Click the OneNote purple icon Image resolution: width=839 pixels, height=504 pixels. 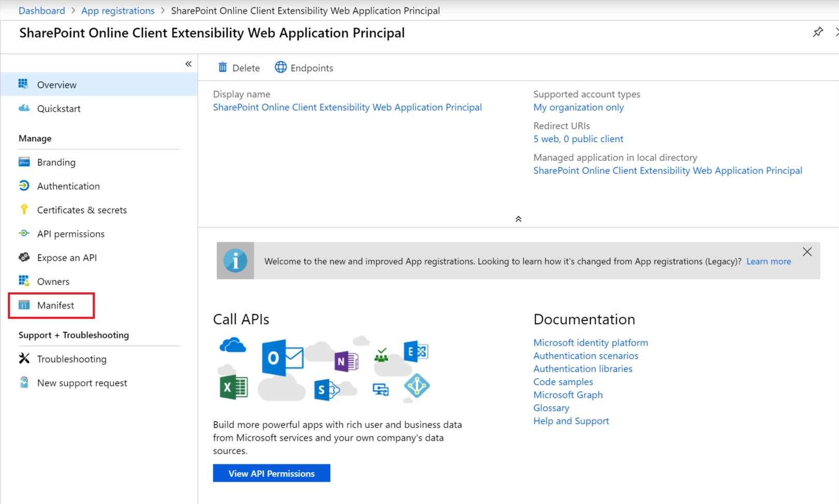pyautogui.click(x=346, y=361)
